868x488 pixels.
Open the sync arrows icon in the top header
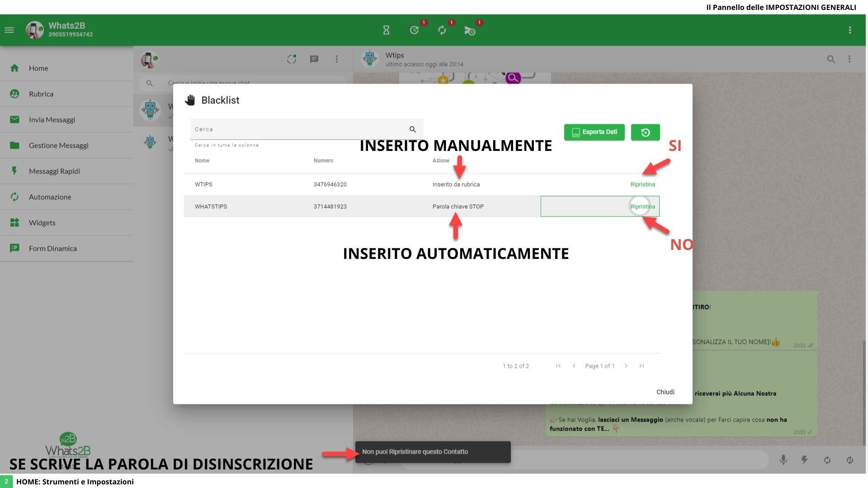pos(442,30)
